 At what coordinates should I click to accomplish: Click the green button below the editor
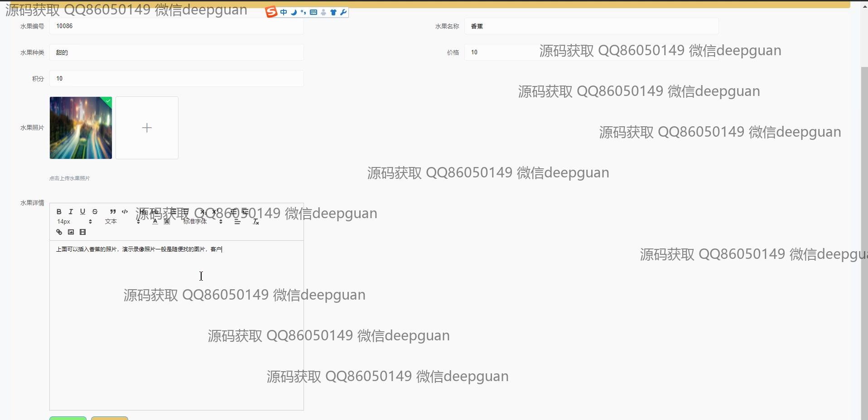[x=68, y=418]
